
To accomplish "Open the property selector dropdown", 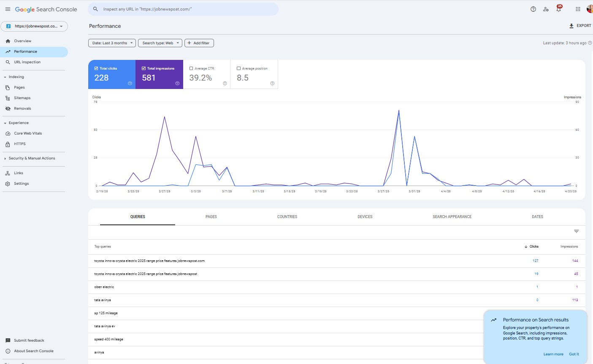I will pos(35,26).
